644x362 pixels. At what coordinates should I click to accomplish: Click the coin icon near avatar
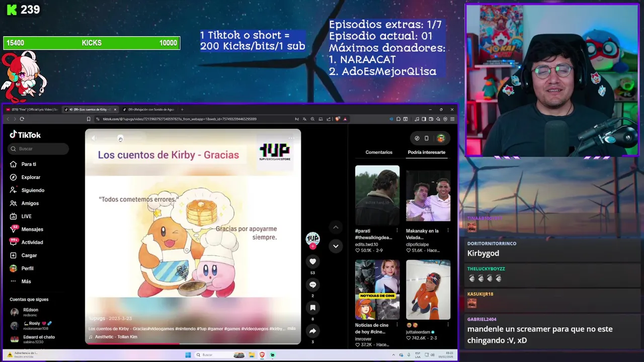[x=417, y=138]
